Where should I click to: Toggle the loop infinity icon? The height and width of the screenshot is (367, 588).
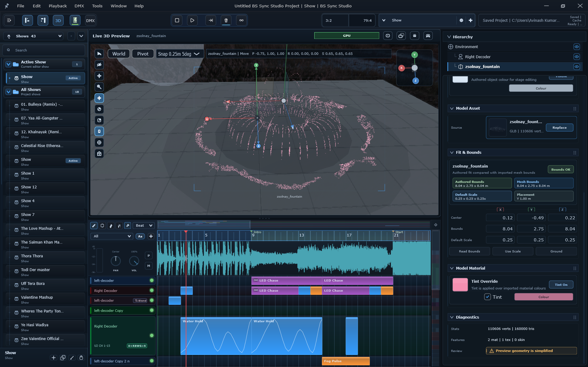click(x=241, y=20)
